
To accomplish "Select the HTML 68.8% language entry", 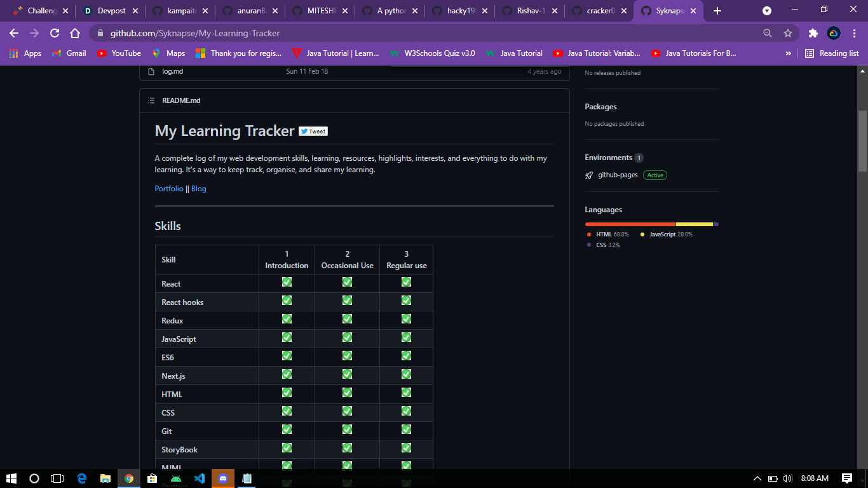I will coord(607,234).
